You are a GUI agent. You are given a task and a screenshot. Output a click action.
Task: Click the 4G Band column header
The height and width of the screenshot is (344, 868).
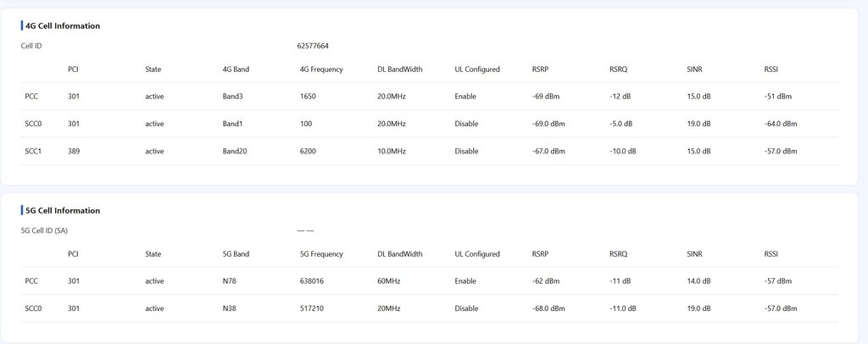tap(236, 69)
